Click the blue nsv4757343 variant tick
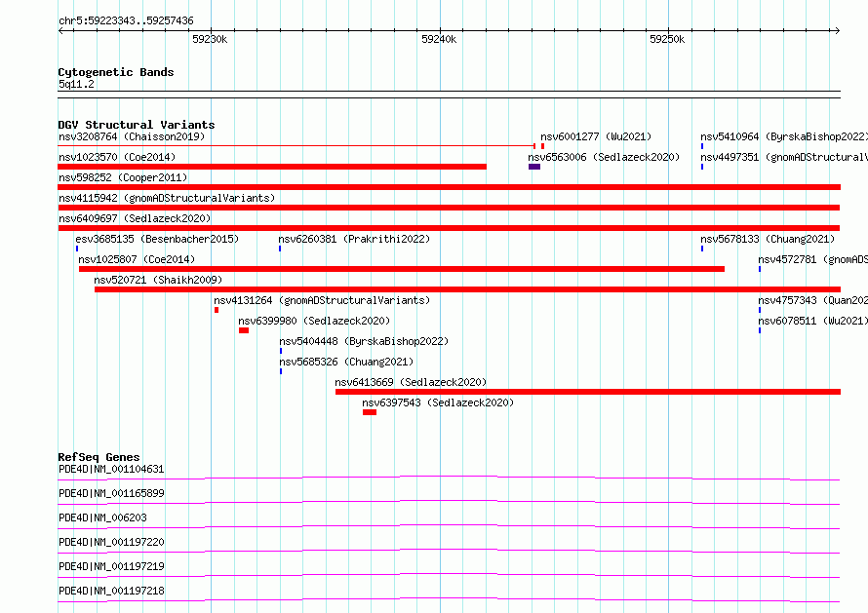 [760, 310]
